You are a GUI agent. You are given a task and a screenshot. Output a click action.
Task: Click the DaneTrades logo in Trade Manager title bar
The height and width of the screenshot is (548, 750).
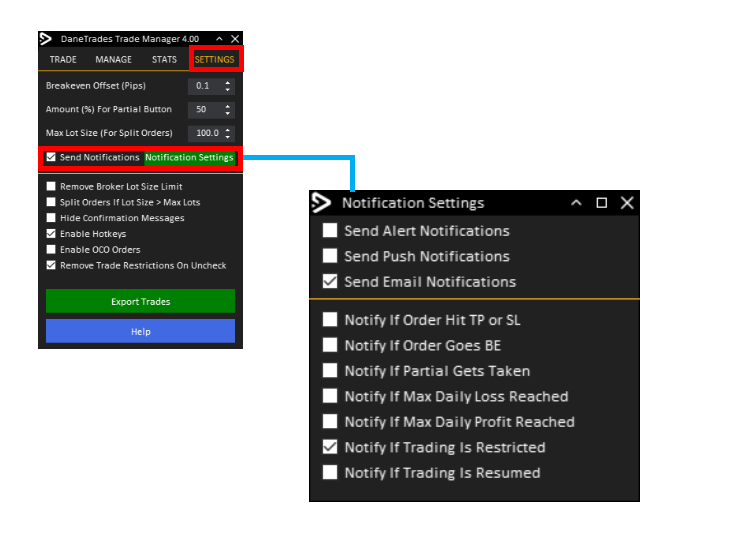click(45, 39)
